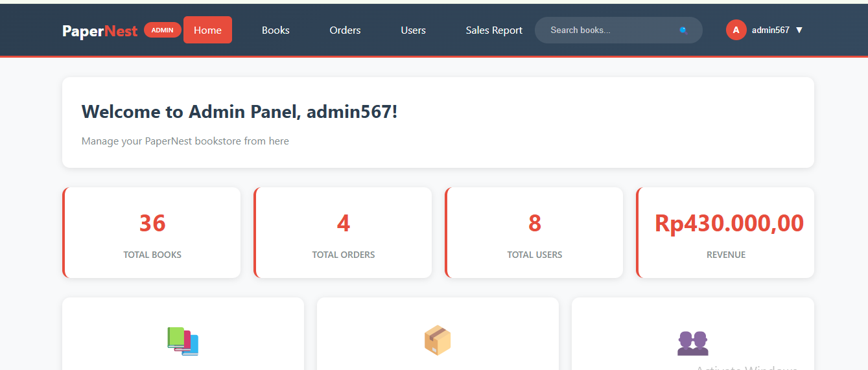Click the red 'A' avatar circle
The width and height of the screenshot is (868, 370).
(x=736, y=30)
